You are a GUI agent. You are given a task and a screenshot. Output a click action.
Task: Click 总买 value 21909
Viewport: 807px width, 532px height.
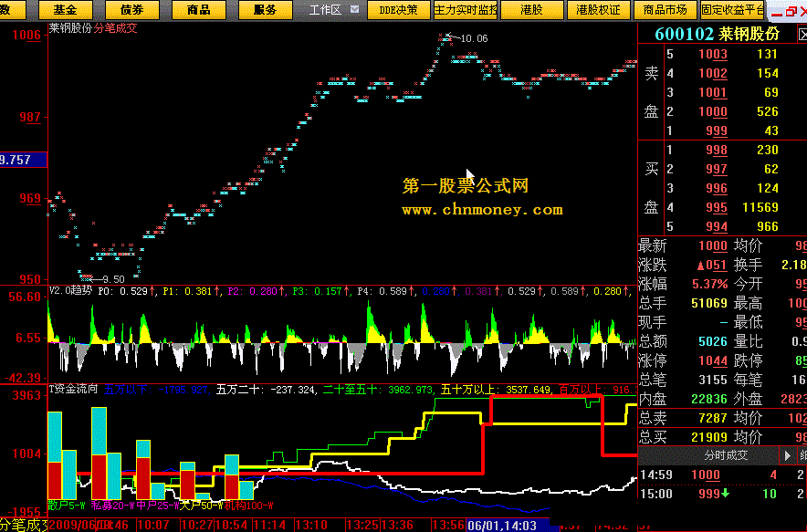[709, 437]
